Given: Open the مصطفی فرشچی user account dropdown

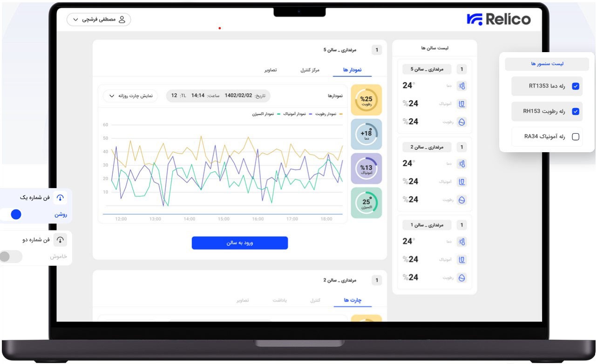Looking at the screenshot, I should (x=99, y=20).
